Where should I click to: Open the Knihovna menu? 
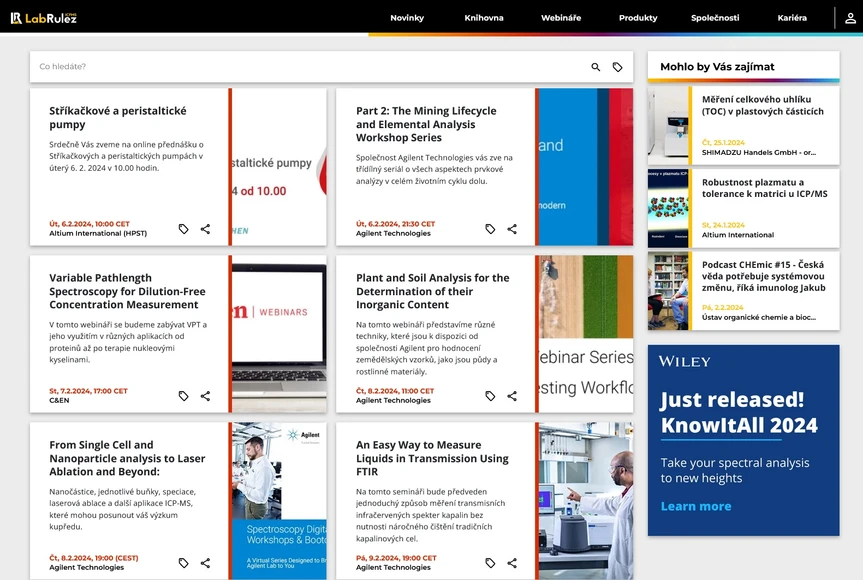click(x=484, y=18)
